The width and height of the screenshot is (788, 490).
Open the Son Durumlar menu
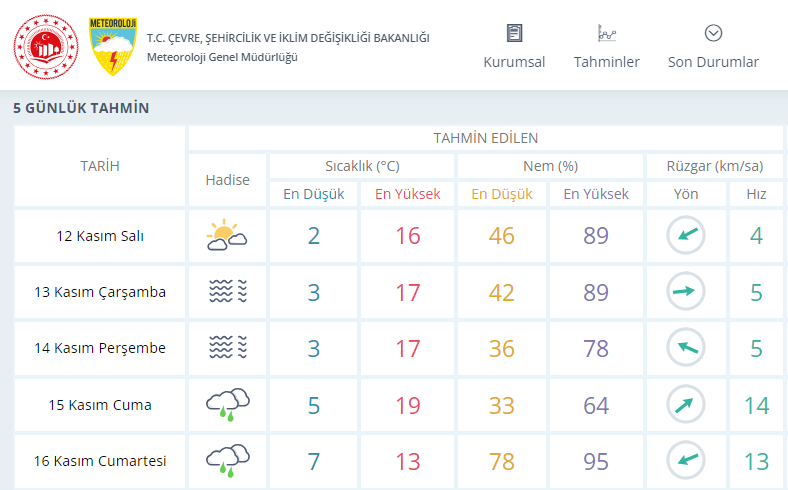click(713, 62)
